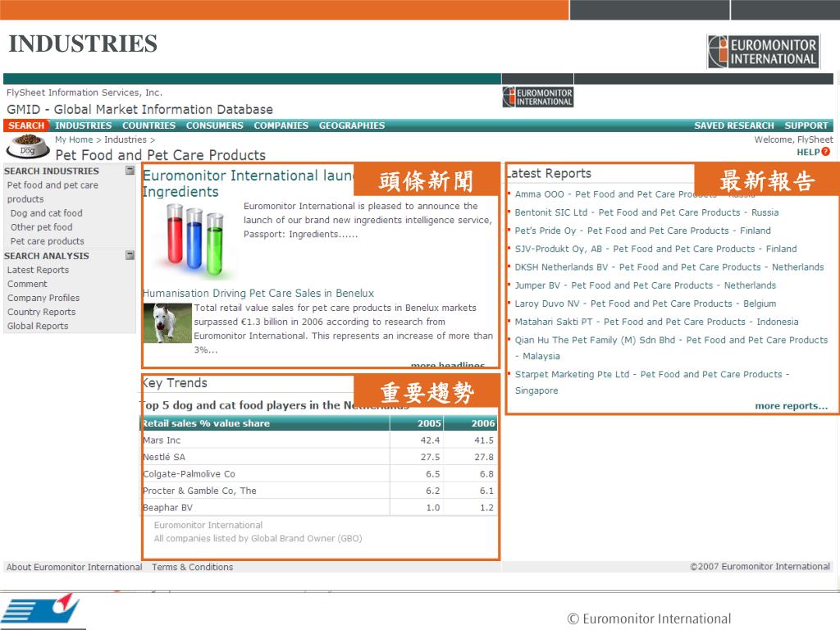The height and width of the screenshot is (630, 840).
Task: Open Qian Hu The Pet Family report
Action: 671,348
